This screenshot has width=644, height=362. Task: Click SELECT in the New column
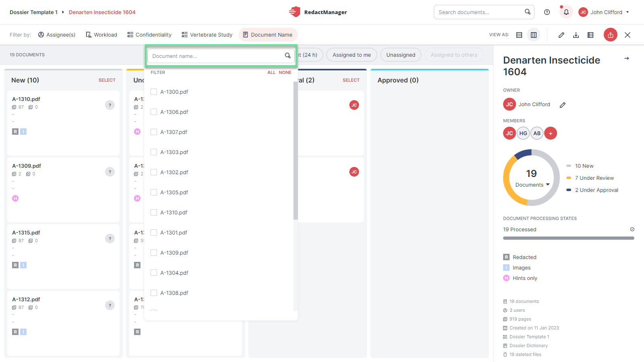(107, 80)
